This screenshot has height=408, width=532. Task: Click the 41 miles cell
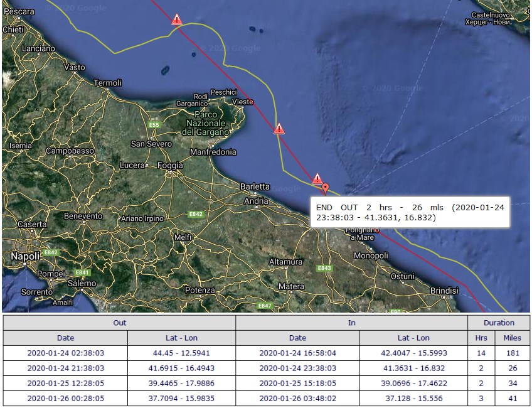tap(513, 398)
